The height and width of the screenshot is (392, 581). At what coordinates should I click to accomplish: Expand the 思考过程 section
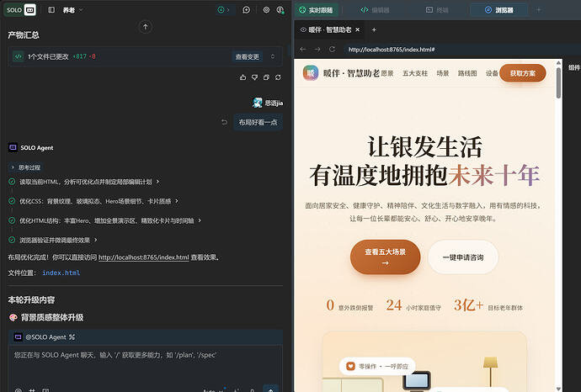coord(25,167)
